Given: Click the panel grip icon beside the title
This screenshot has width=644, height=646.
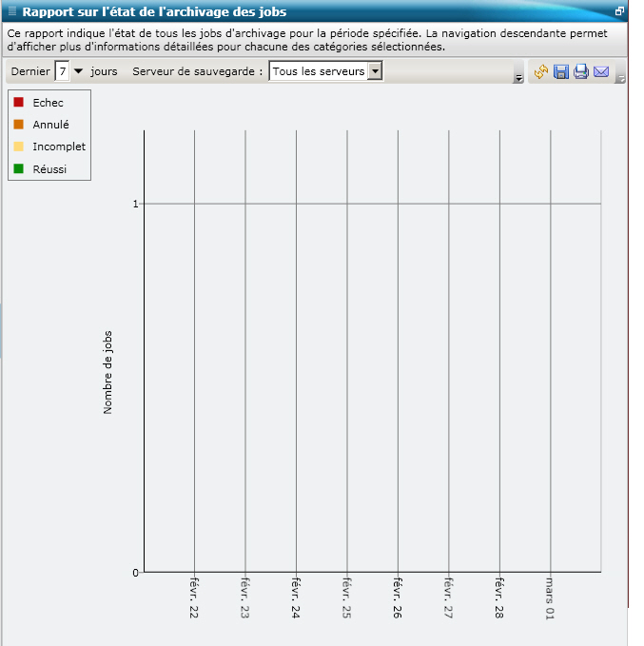Looking at the screenshot, I should click(x=12, y=11).
